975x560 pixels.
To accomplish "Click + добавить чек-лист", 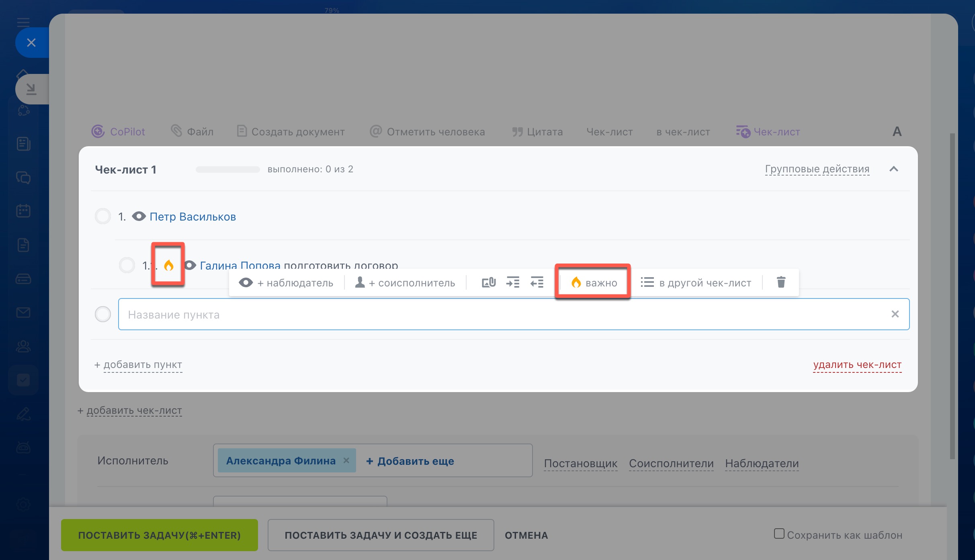I will [129, 411].
